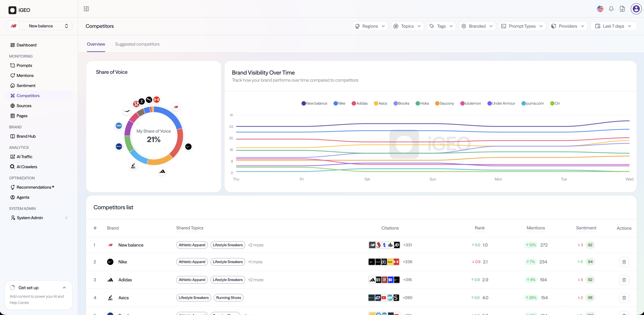The height and width of the screenshot is (315, 644).
Task: Delete Asics from competitors list
Action: [x=624, y=298]
